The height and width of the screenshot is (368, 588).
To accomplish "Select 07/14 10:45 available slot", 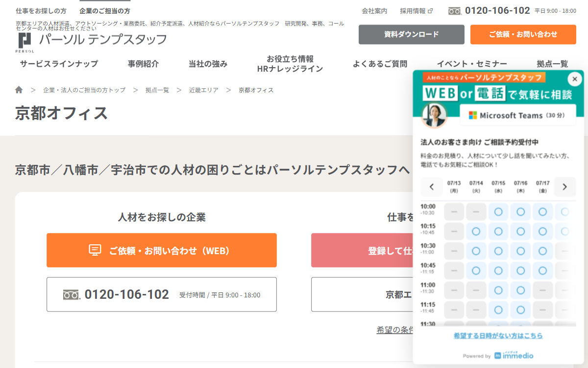I will pyautogui.click(x=476, y=271).
